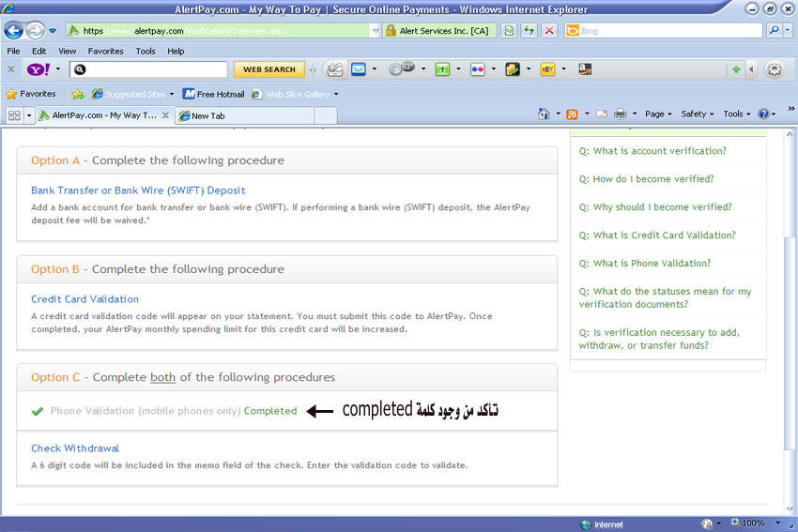
Task: Click the zoom level 100% control in status bar
Action: coord(755,523)
